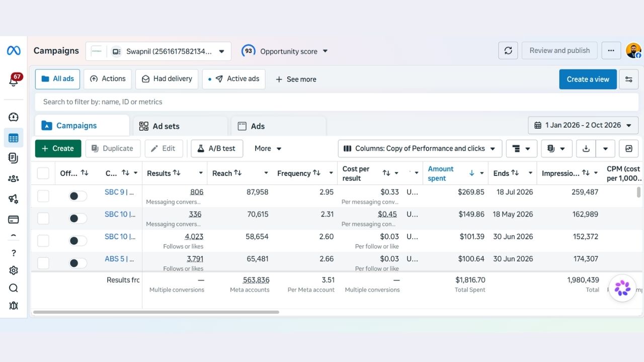Expand the Opportunity score dropdown
The height and width of the screenshot is (362, 644).
click(285, 51)
